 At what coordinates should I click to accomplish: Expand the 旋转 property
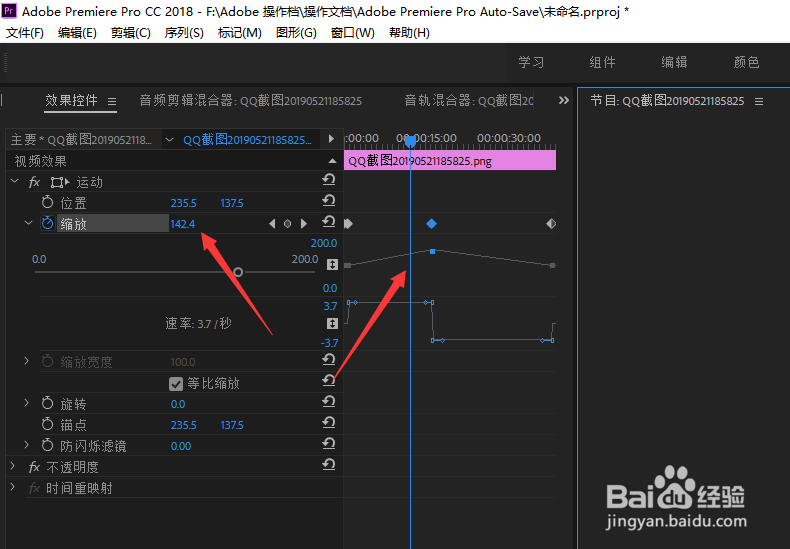point(27,402)
